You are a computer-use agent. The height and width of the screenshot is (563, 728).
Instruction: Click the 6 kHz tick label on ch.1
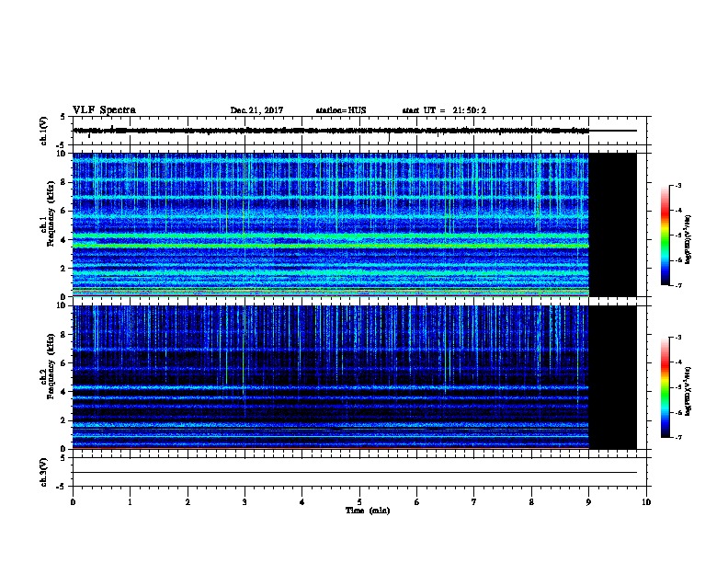tap(64, 211)
